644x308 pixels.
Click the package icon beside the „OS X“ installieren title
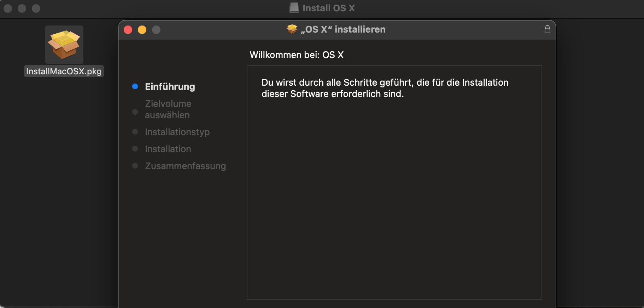tap(292, 29)
